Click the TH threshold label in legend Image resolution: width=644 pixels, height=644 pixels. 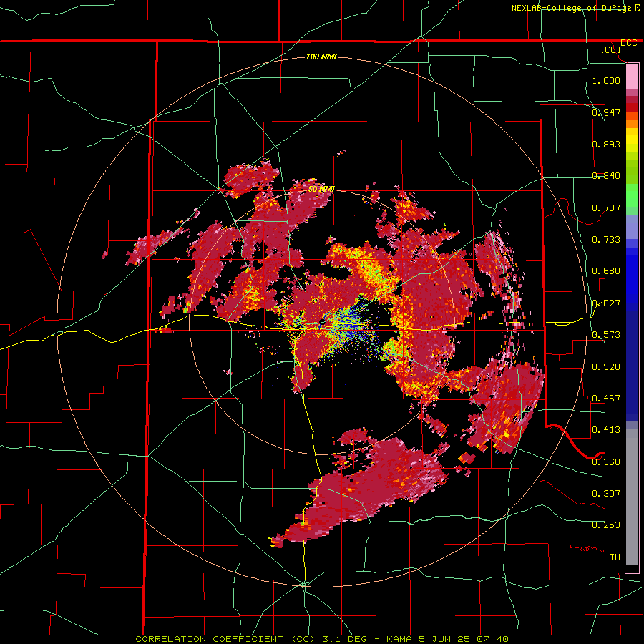pyautogui.click(x=615, y=557)
